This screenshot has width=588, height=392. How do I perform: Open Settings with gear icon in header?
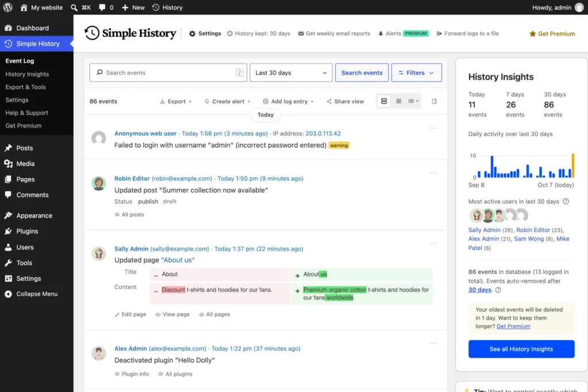pos(205,33)
